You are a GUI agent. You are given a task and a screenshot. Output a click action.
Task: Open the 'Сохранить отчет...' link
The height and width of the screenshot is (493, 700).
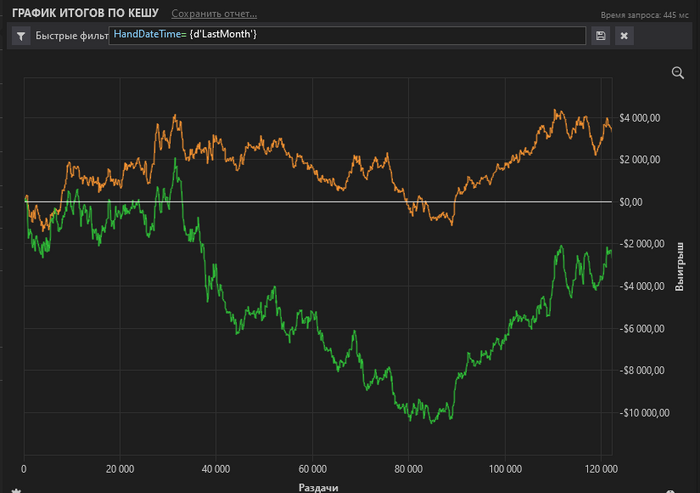(x=214, y=14)
